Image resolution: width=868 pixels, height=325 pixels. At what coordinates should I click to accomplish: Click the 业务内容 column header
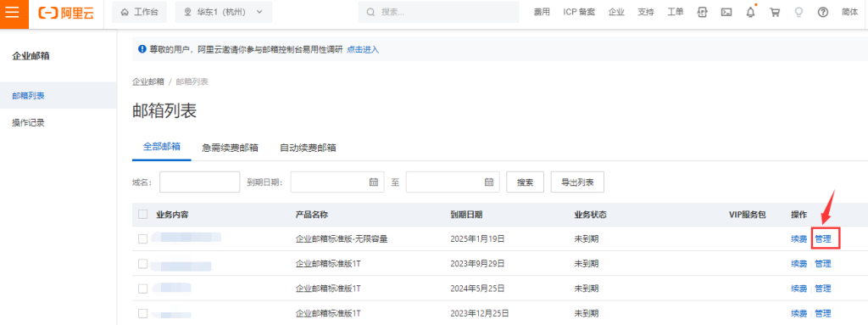[x=173, y=215]
